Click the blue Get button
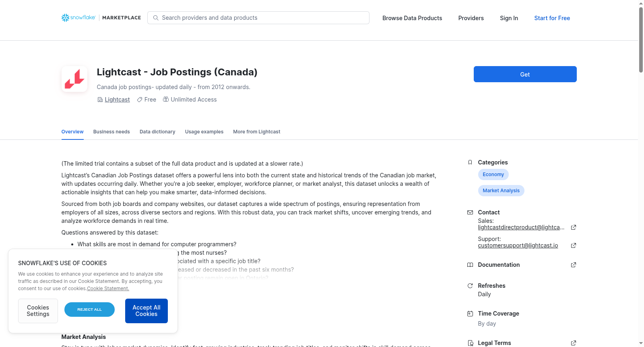Image resolution: width=644 pixels, height=347 pixels. (525, 74)
